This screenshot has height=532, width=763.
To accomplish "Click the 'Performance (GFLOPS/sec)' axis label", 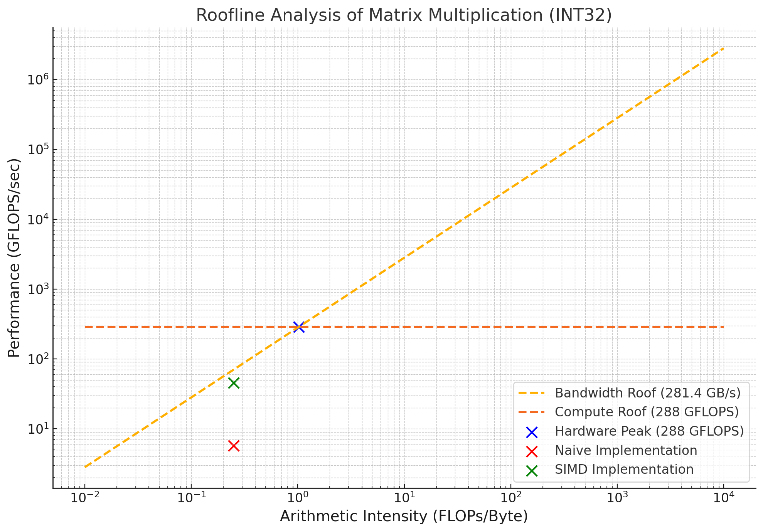I will pyautogui.click(x=14, y=258).
